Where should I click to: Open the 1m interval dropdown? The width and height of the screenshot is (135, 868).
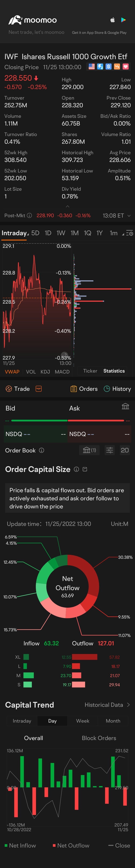pos(115,233)
